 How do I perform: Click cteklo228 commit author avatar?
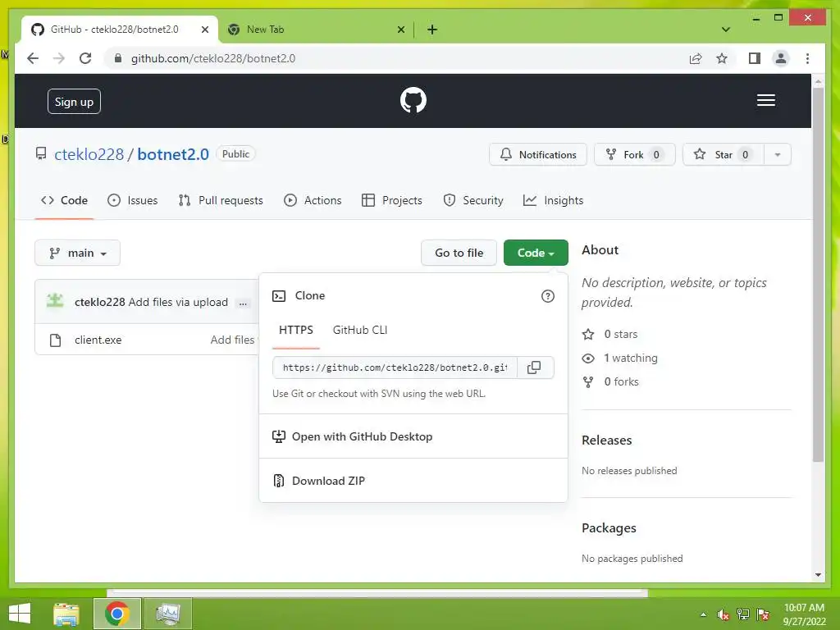point(55,302)
